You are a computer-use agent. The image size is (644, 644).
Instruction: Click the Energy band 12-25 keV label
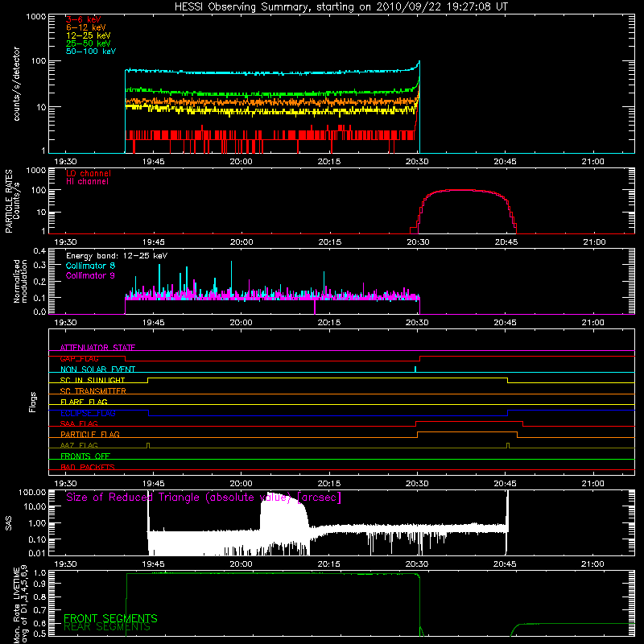click(x=117, y=256)
